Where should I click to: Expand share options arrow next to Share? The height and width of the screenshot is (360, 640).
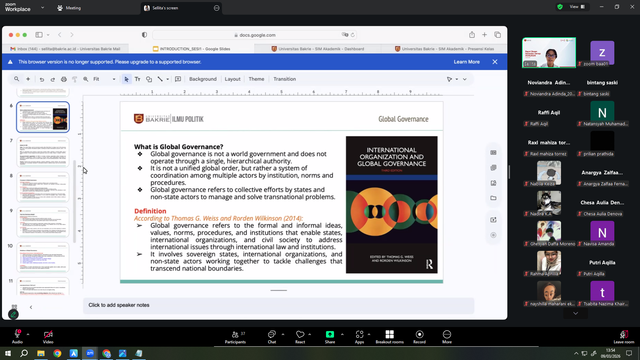point(342,334)
